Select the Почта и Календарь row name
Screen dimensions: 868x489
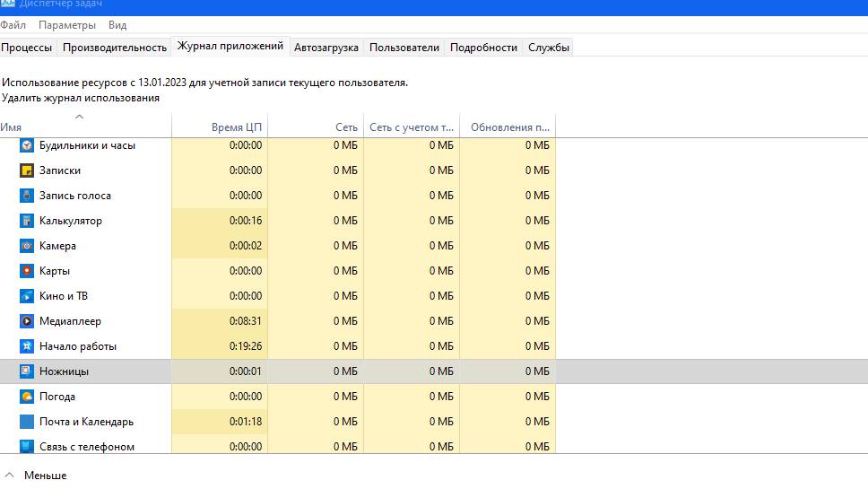click(x=86, y=422)
